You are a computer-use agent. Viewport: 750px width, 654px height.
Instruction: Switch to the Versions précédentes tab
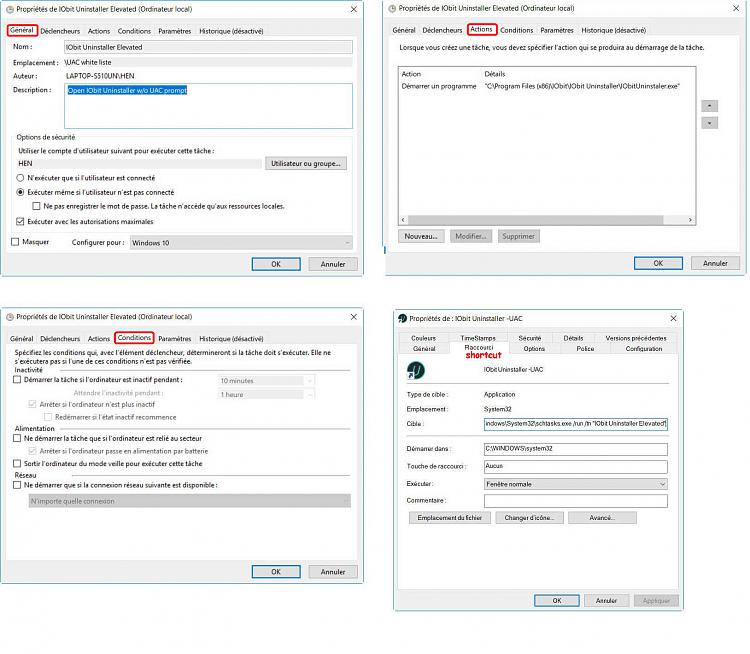(636, 338)
